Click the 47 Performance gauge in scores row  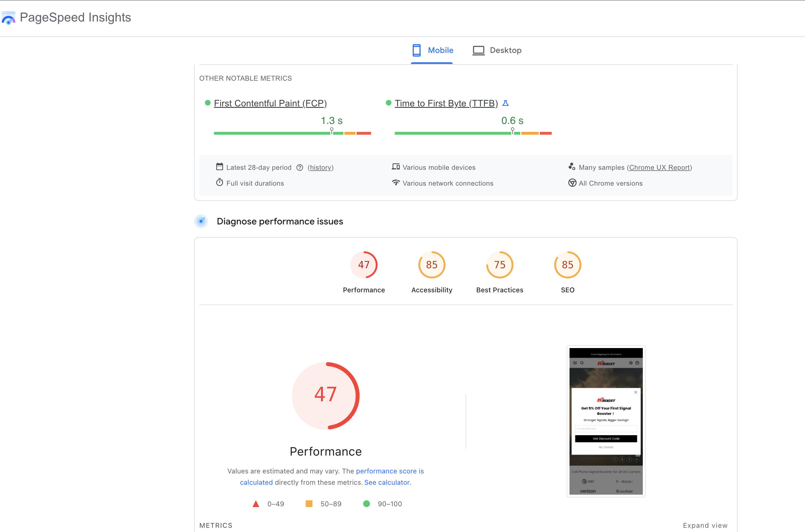[x=364, y=265]
